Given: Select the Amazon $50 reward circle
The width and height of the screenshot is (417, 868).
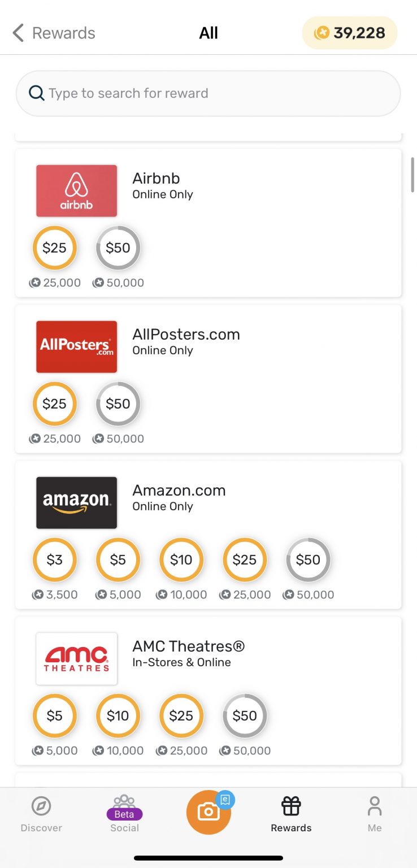Looking at the screenshot, I should click(x=308, y=559).
